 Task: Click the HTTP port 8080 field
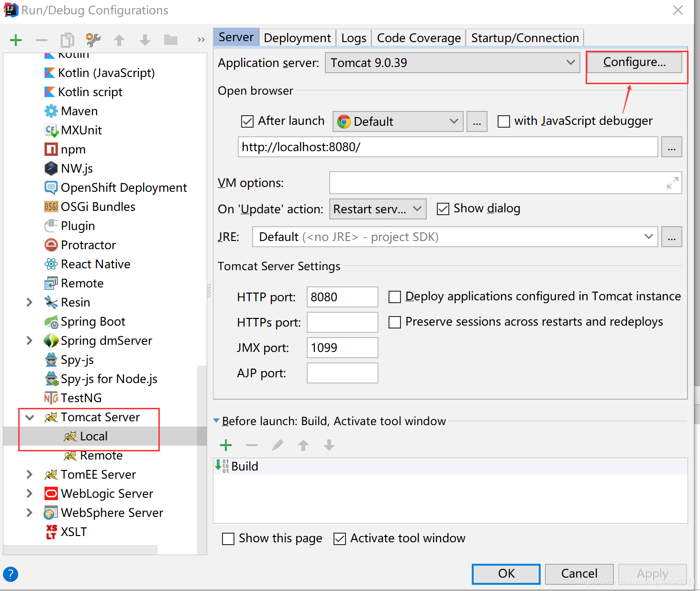342,297
